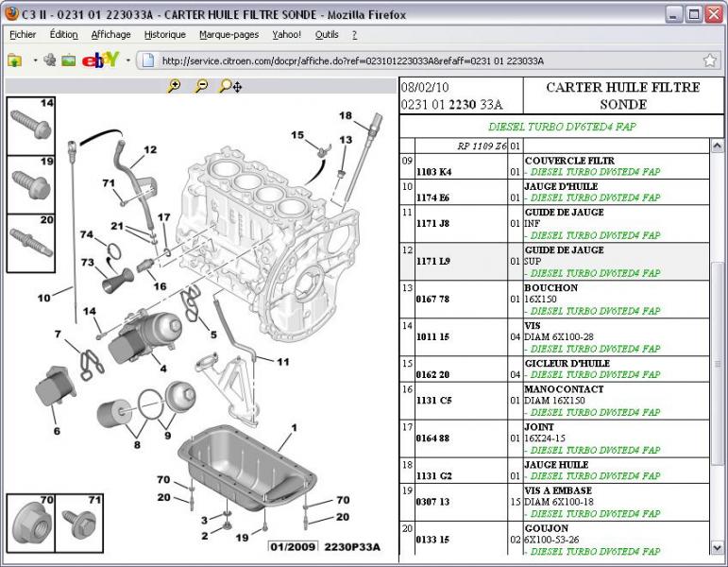Click oil pan label 1 in diagram
The width and height of the screenshot is (728, 567).
pyautogui.click(x=294, y=427)
